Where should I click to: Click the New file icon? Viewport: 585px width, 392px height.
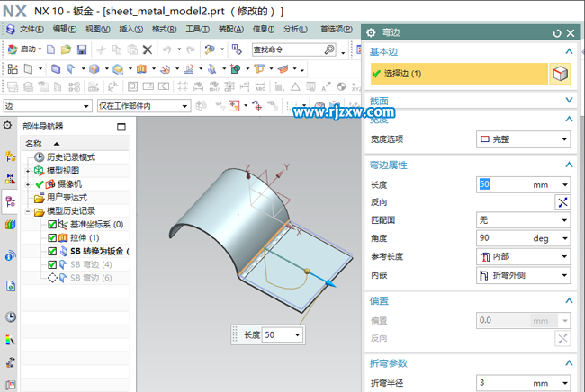click(x=50, y=49)
